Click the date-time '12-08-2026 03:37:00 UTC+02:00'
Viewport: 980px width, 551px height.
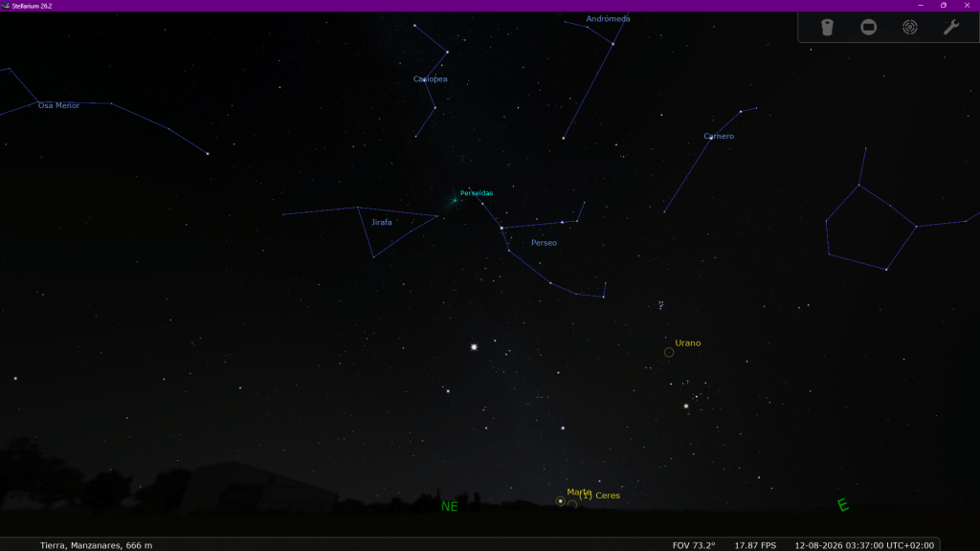coord(864,545)
